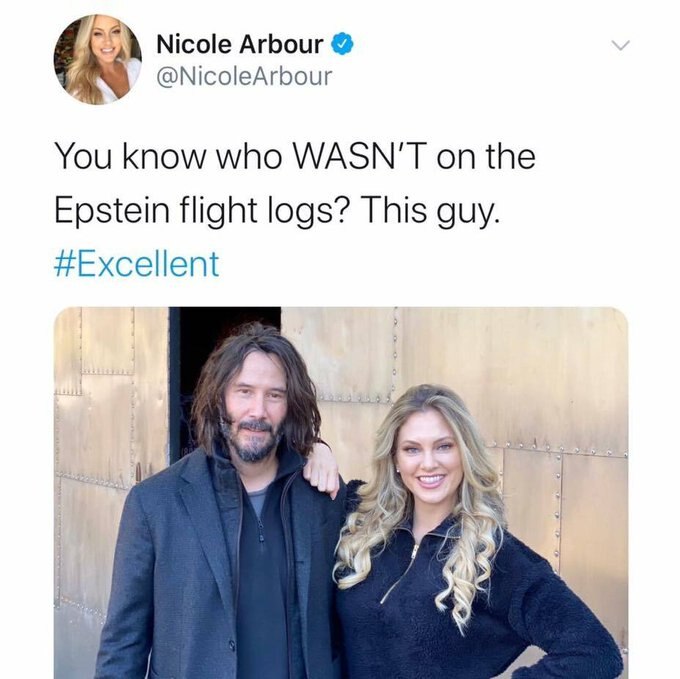
Task: Click the words 'You know' in tweet
Action: click(129, 157)
